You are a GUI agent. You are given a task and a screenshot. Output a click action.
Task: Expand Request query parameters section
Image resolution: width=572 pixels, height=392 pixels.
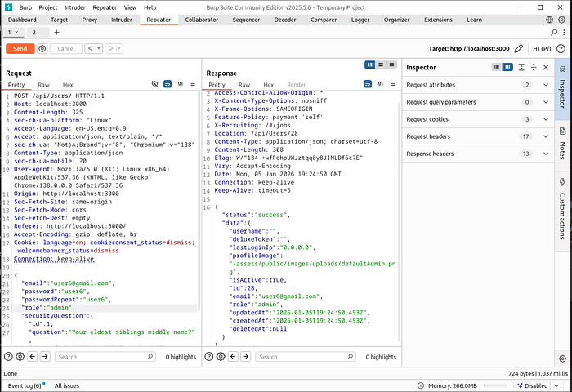[x=478, y=102]
